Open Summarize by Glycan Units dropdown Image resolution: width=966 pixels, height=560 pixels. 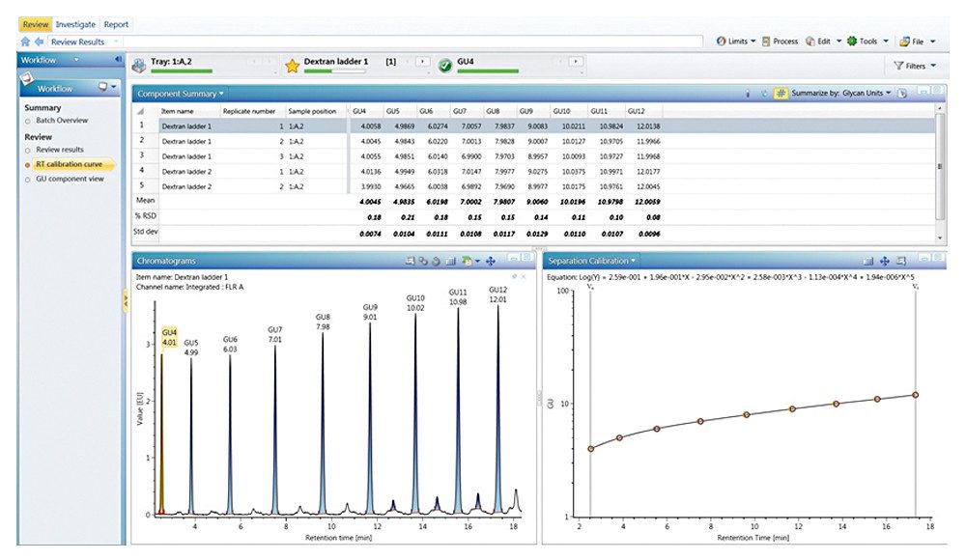click(889, 93)
